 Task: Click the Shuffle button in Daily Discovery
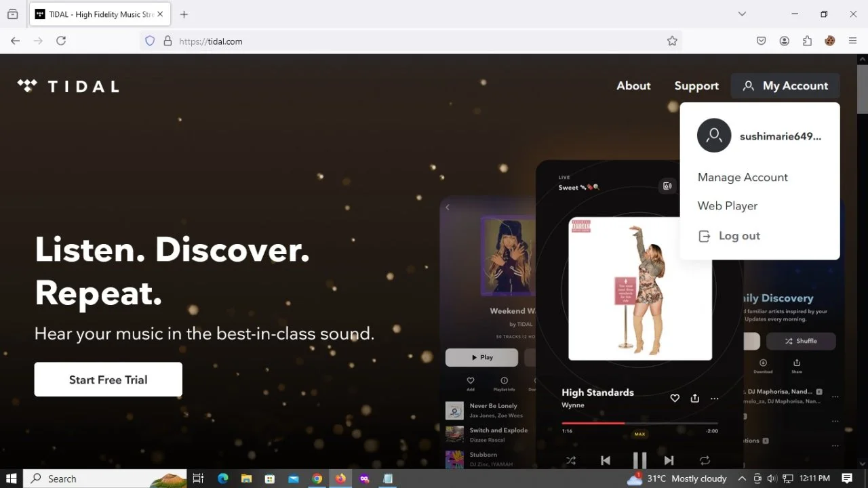point(801,341)
